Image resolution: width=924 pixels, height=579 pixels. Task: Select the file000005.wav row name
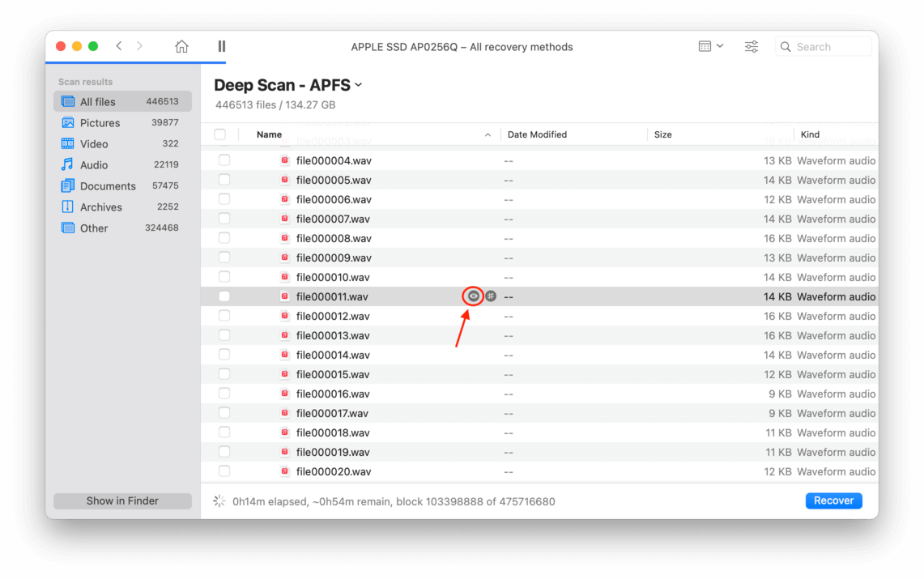pos(334,181)
